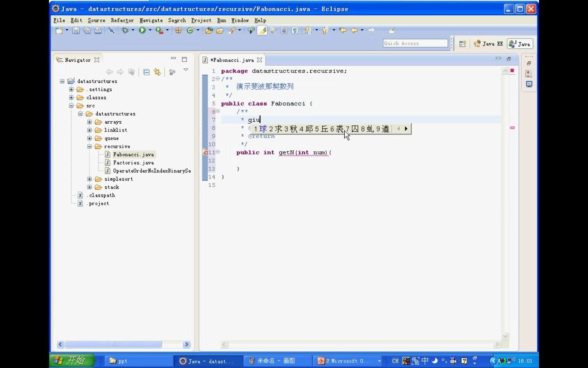Close the Fabonacci.java editor tab
Viewport: 588px width, 368px height.
tap(260, 60)
